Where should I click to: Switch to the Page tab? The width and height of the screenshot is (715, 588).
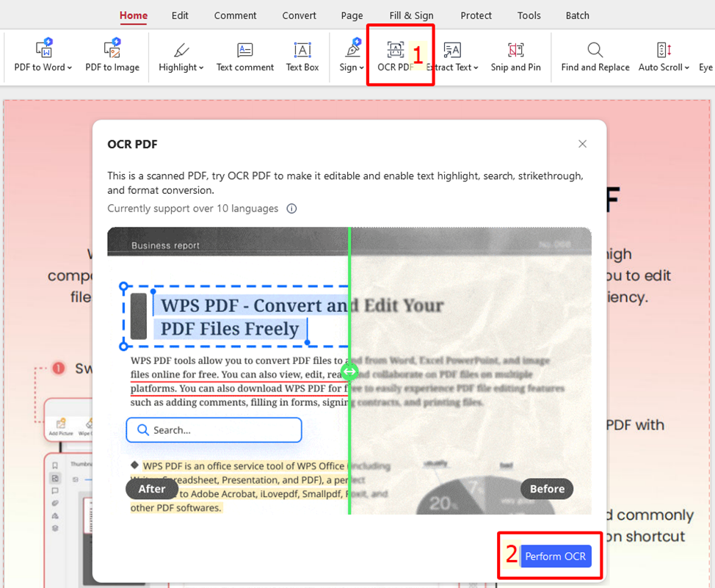pyautogui.click(x=352, y=15)
